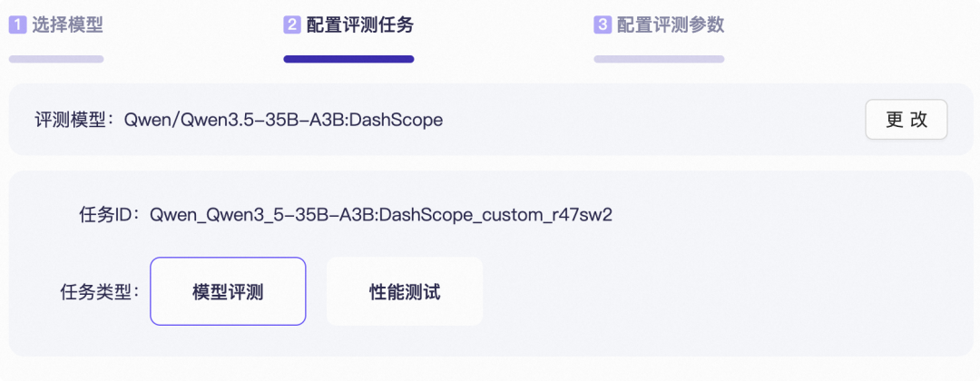Click the active bar under 配置评测任务
This screenshot has height=381, width=980.
[348, 59]
